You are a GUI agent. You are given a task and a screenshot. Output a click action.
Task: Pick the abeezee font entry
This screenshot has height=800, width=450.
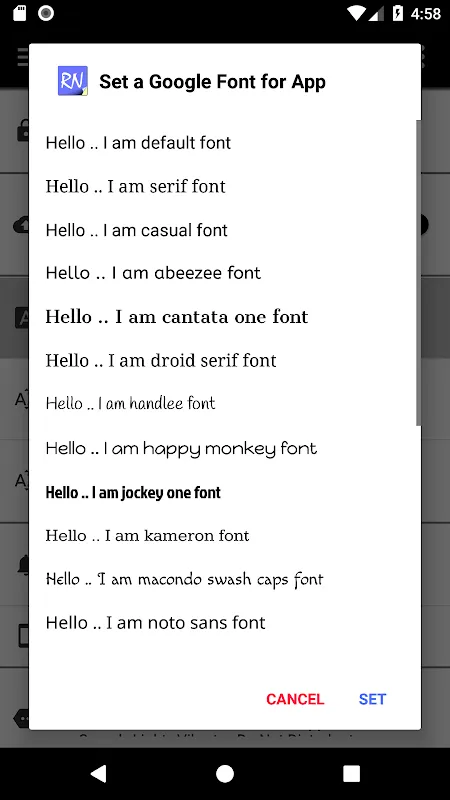coord(225,273)
